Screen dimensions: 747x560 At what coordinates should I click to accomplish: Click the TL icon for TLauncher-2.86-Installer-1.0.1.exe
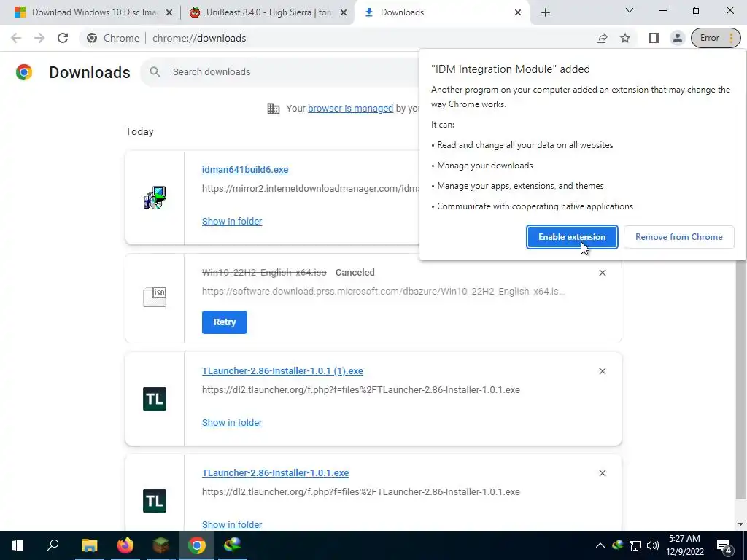click(x=155, y=501)
